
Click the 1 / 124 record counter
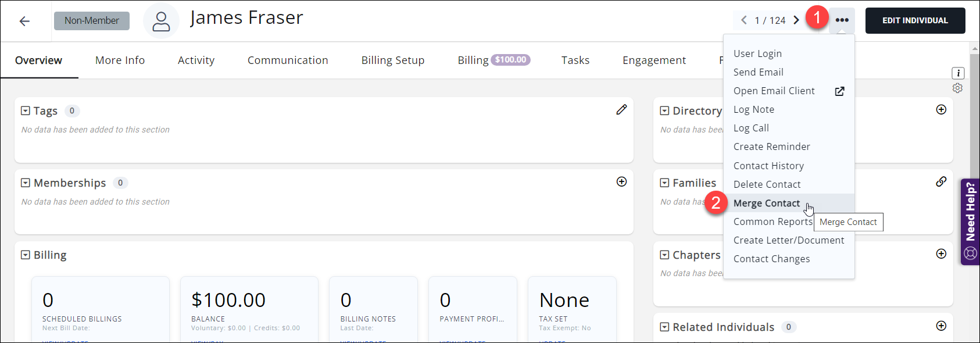770,20
